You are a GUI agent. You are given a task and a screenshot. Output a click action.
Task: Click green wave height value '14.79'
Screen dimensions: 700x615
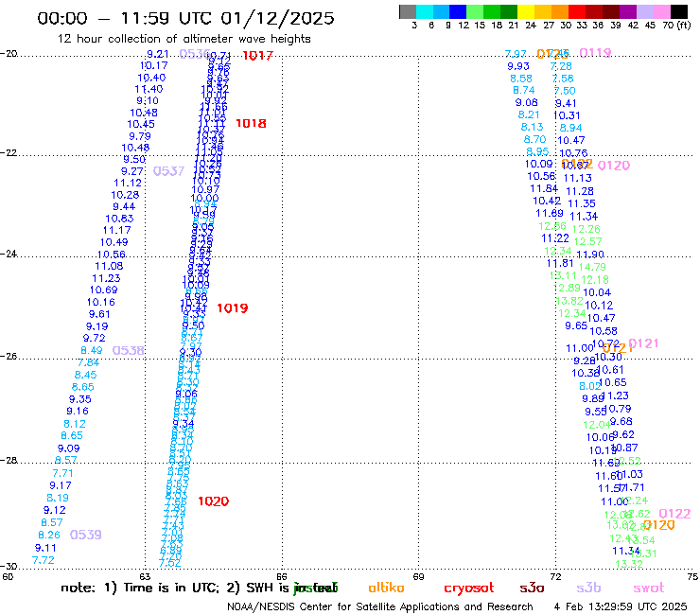[x=592, y=267]
